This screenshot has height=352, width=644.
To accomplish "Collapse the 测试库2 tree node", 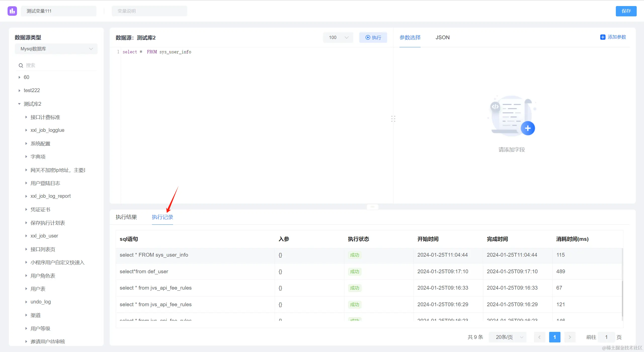I will (x=19, y=104).
